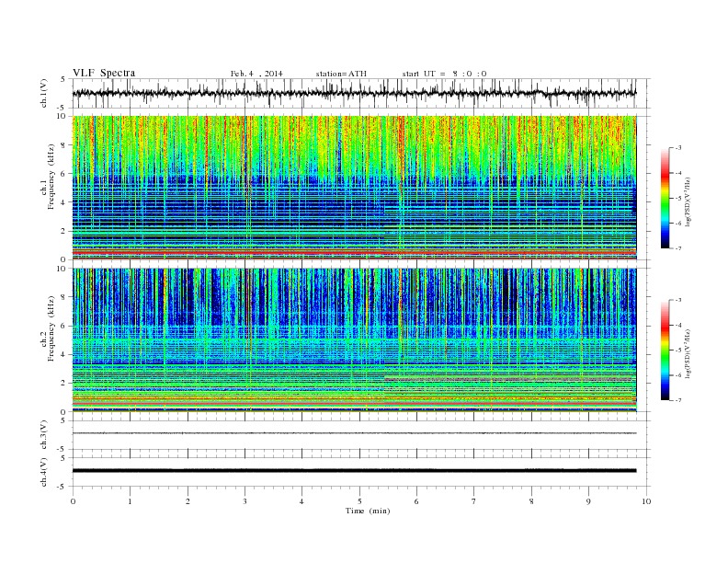Click the "station=ATH" header label
The width and height of the screenshot is (728, 563).
coord(341,74)
